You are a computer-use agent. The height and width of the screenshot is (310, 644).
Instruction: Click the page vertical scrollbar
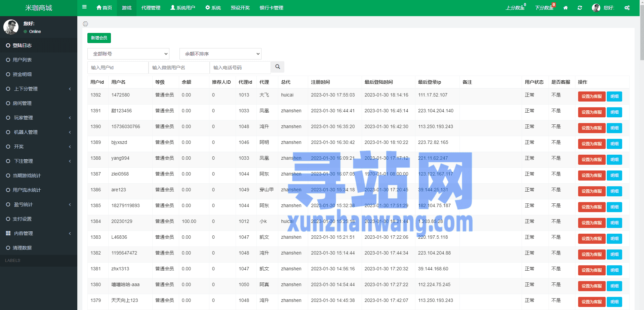pos(642,33)
